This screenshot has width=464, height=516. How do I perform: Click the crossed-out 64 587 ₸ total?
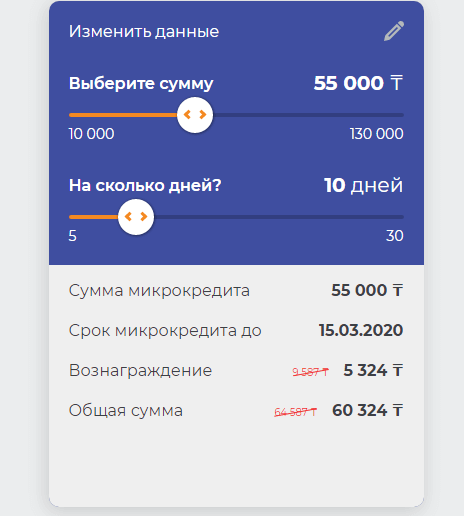(x=295, y=412)
